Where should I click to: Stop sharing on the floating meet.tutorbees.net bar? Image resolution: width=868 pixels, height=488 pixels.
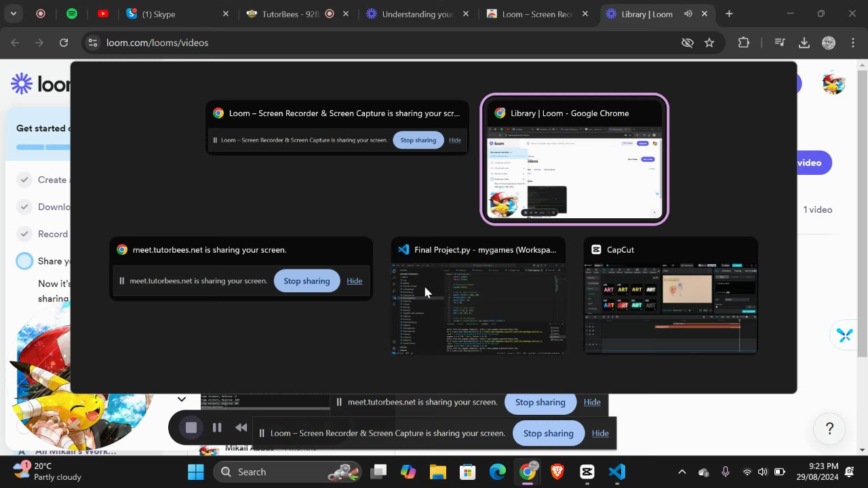pos(540,402)
